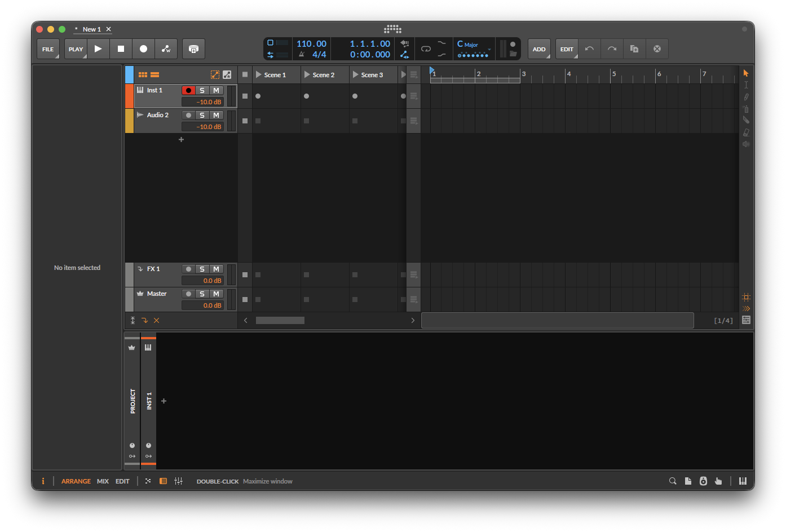Solo the Audio 2 track
This screenshot has height=532, width=786.
(x=202, y=116)
